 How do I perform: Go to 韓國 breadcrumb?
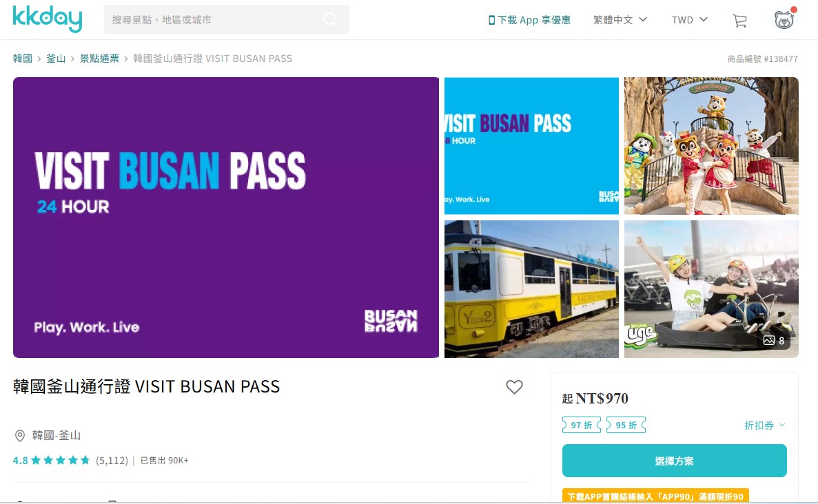[23, 59]
